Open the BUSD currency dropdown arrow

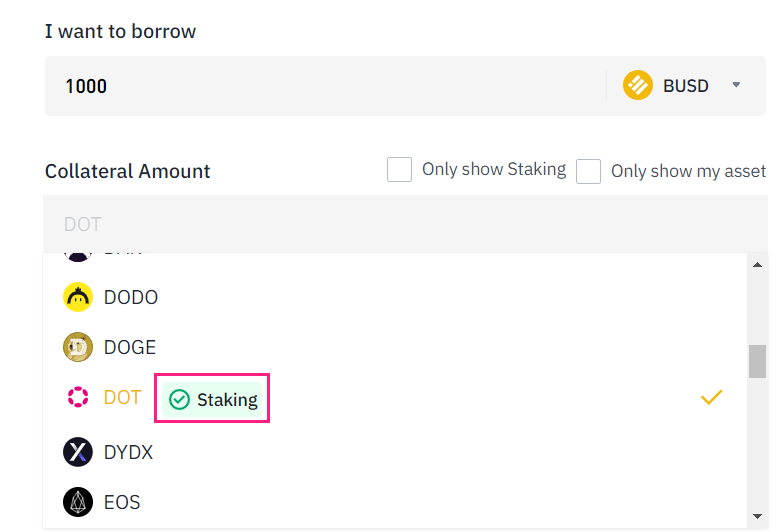tap(737, 85)
